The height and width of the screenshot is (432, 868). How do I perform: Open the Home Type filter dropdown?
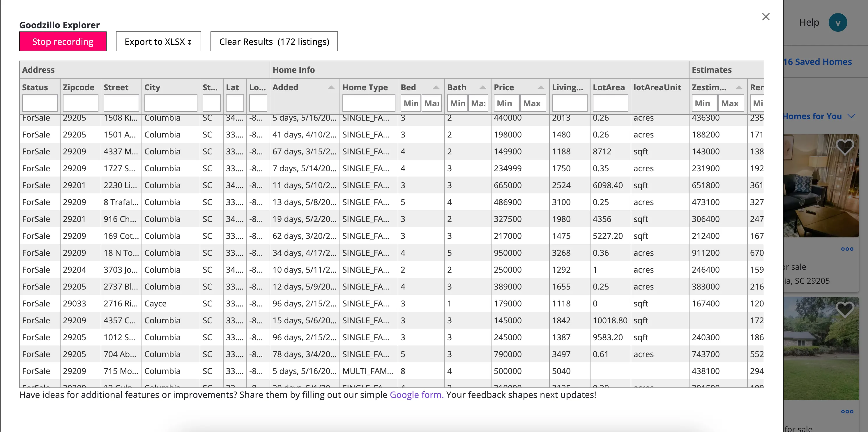368,103
